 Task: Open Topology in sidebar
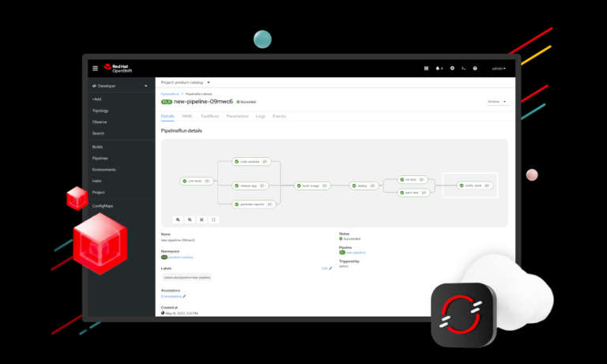pyautogui.click(x=100, y=111)
